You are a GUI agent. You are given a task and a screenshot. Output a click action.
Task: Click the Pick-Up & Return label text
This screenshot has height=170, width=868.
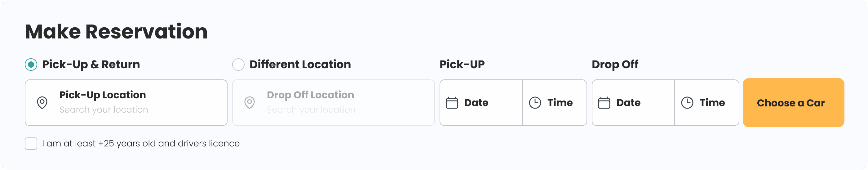click(x=91, y=65)
